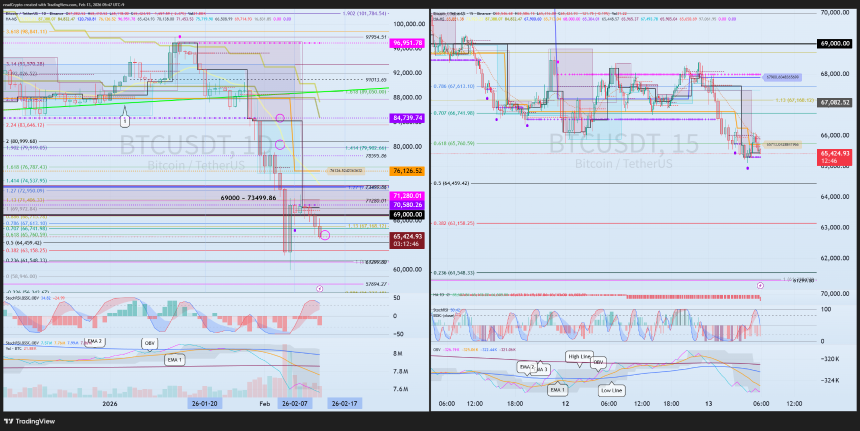Click the EMA 1 callout in the 1D OBV pane
Viewport: 860px width, 431px height.
(174, 360)
